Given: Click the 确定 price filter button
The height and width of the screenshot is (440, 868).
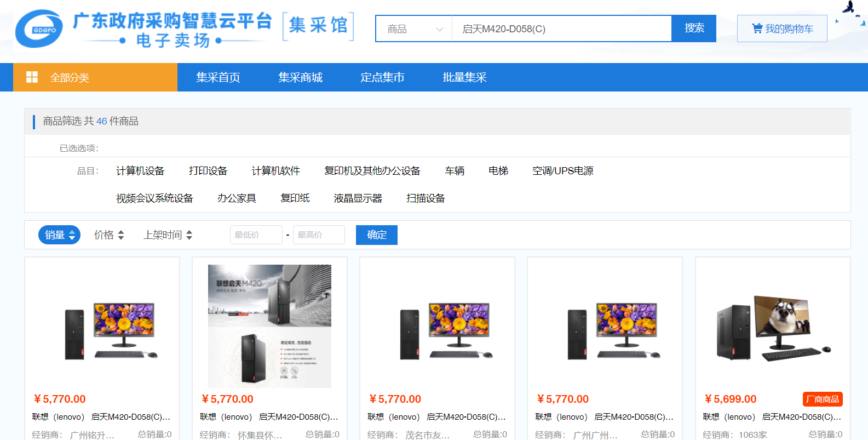Looking at the screenshot, I should coord(376,235).
